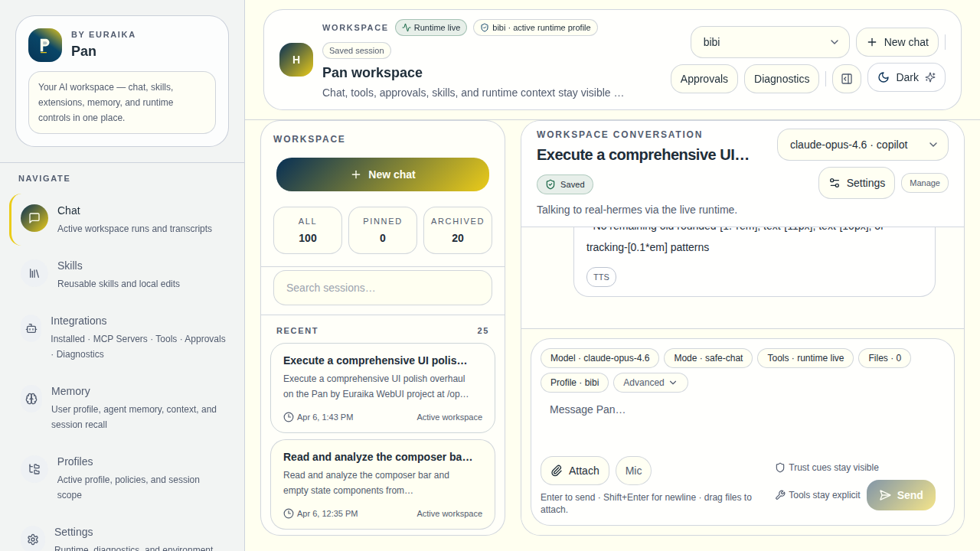
Task: Focus the Message Pan text box
Action: click(x=743, y=423)
